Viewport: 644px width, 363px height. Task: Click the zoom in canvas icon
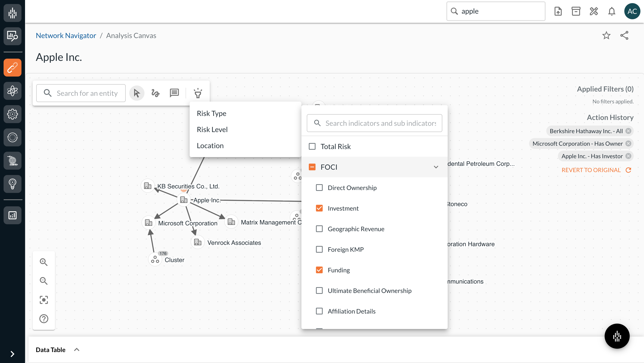44,262
